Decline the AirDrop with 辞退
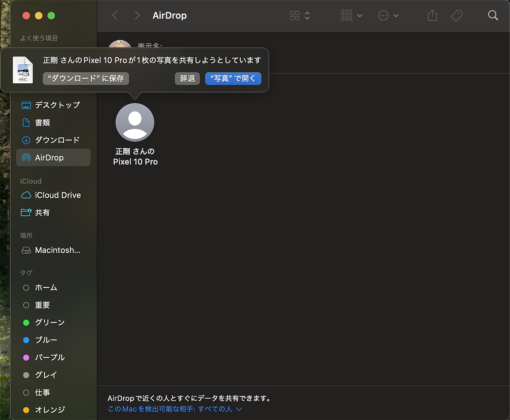Viewport: 510px width, 420px height. point(187,79)
